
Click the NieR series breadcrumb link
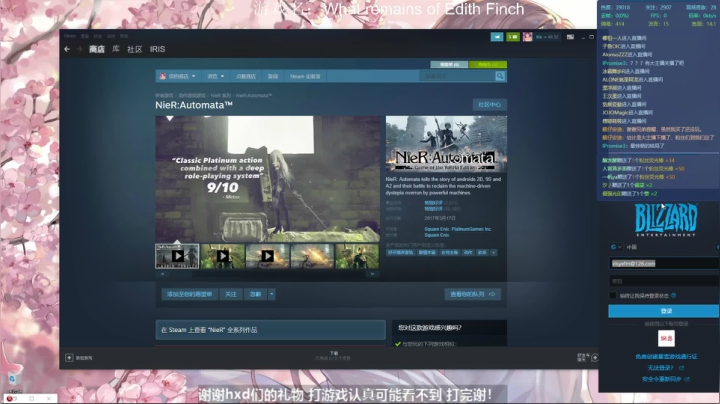[220, 95]
